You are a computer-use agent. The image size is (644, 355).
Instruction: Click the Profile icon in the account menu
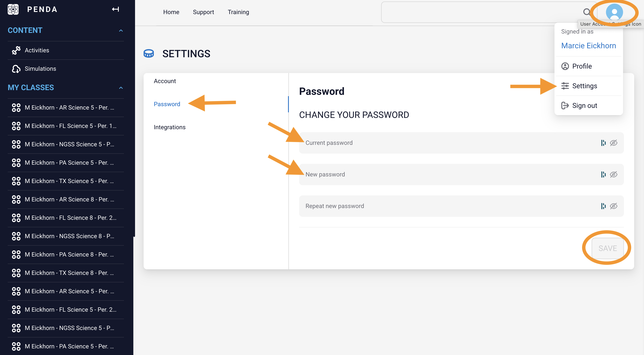pos(565,66)
